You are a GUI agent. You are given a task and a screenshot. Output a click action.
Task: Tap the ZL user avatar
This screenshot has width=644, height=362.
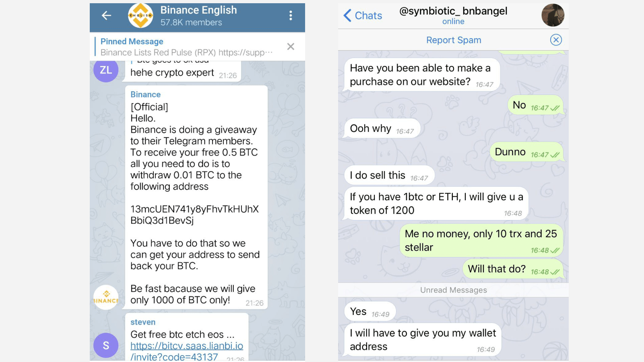(x=106, y=70)
